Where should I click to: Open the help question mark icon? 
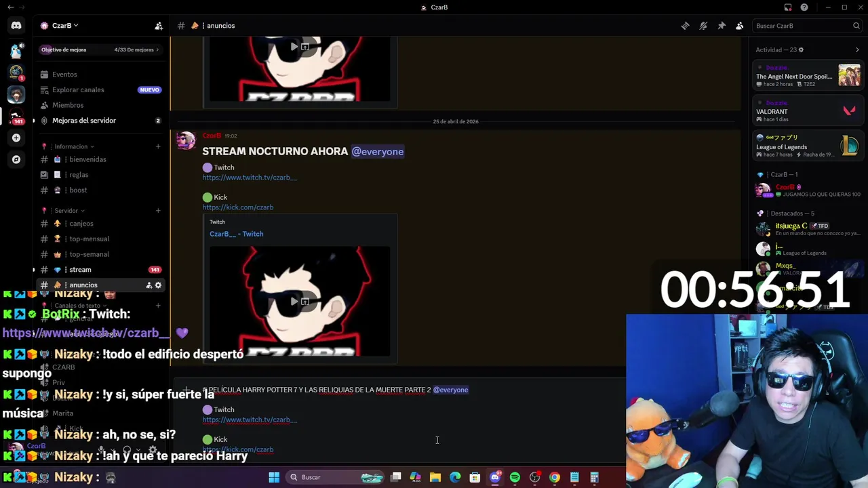[x=804, y=7]
